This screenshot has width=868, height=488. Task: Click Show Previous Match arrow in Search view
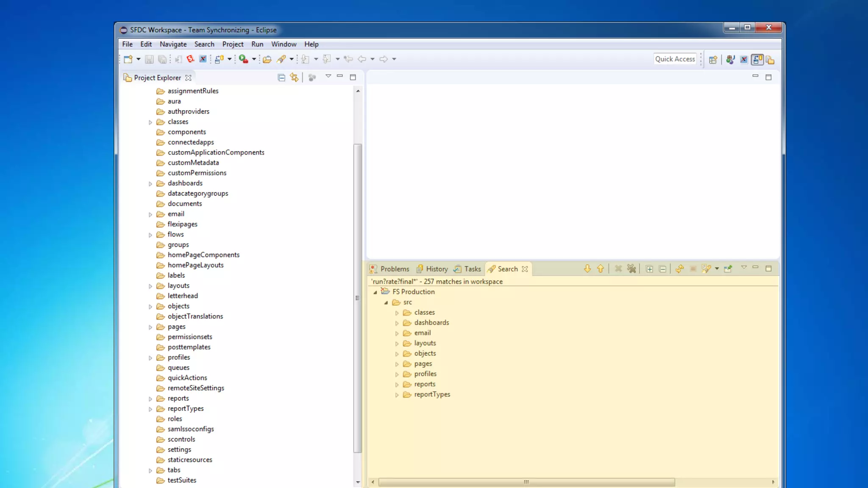[600, 269]
